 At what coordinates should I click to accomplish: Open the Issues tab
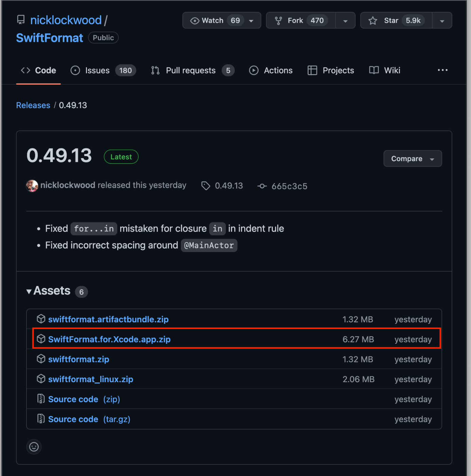click(103, 70)
